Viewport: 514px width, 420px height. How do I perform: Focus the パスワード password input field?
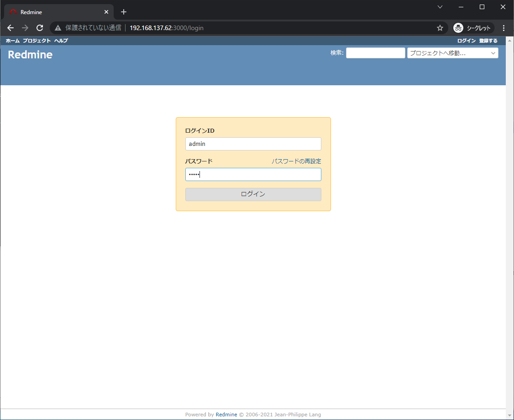tap(253, 174)
